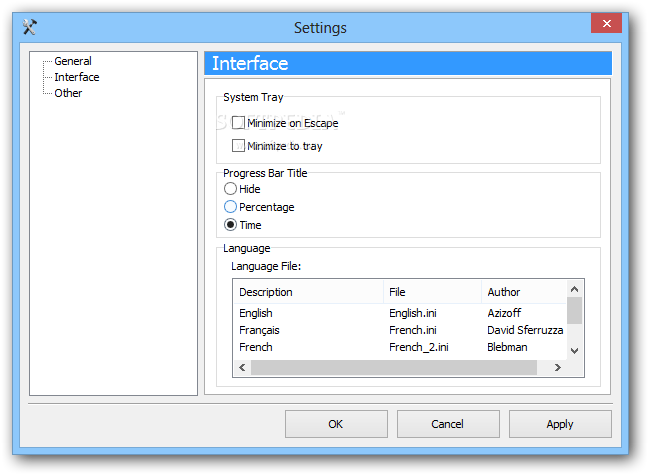This screenshot has width=649, height=475.
Task: Click the horizontal scrollbar left arrow
Action: (243, 367)
